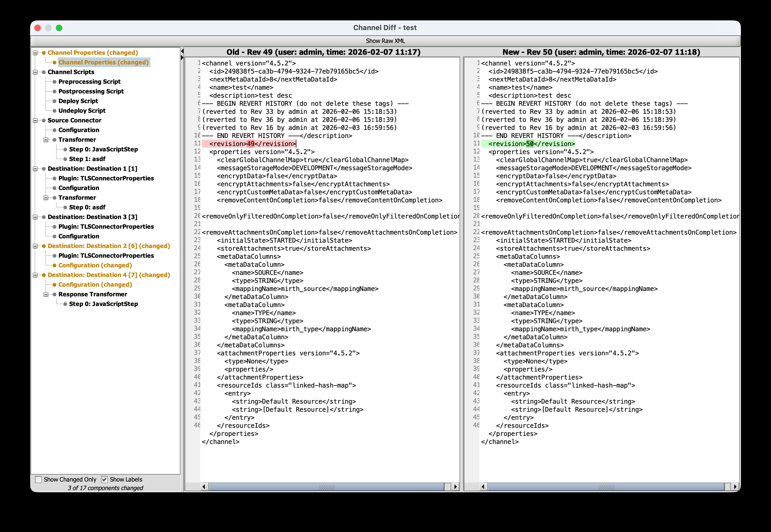Open the Undeploy Script tree item
Screen dimensions: 771x532
[82, 111]
